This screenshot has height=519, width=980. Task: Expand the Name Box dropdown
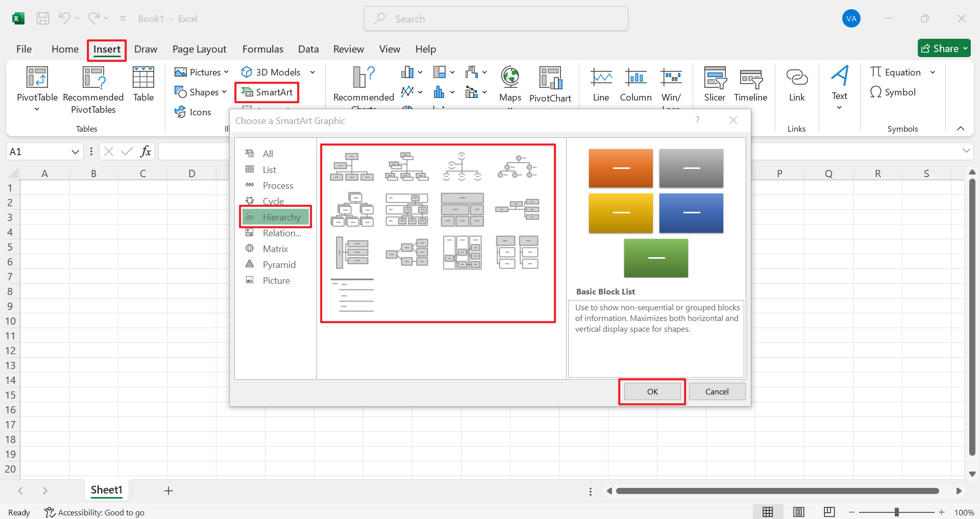pyautogui.click(x=75, y=151)
